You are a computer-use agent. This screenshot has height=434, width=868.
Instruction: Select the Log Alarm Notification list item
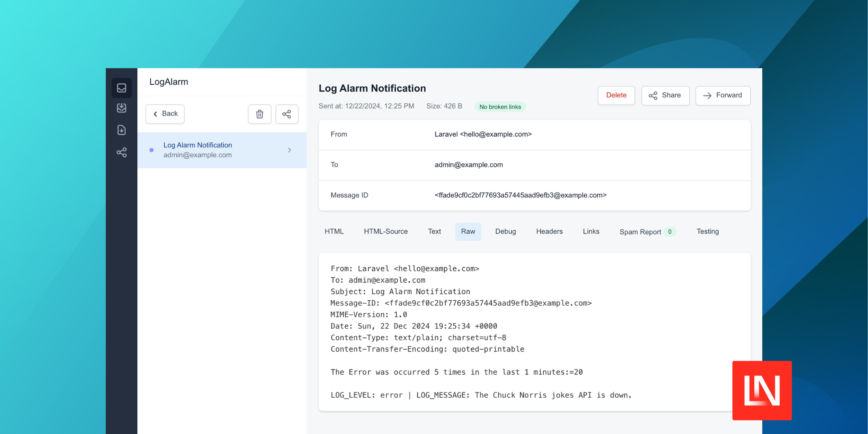[222, 150]
